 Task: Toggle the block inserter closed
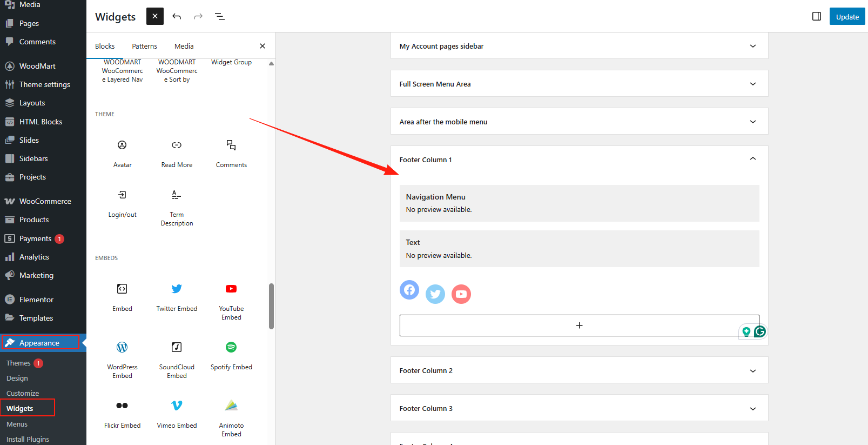(x=155, y=16)
